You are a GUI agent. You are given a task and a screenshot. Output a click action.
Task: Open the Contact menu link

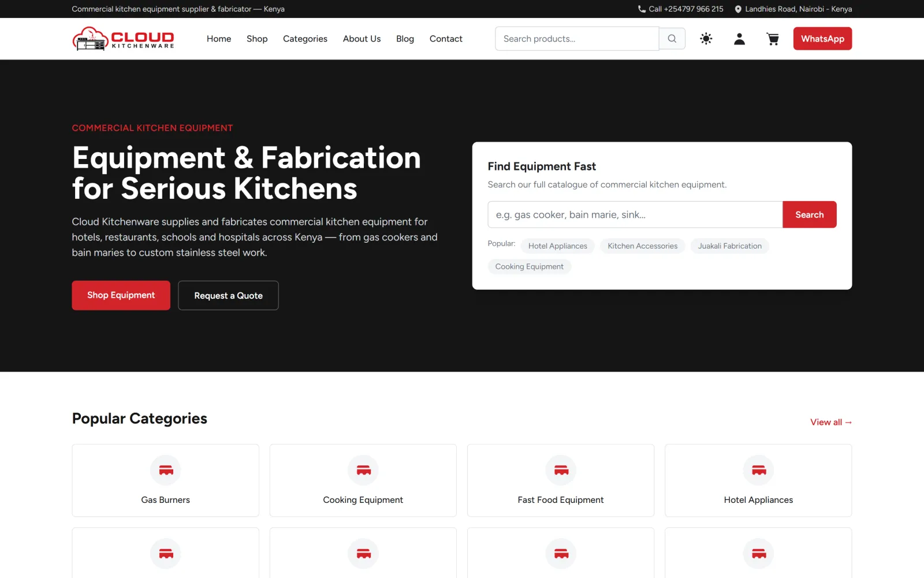coord(446,39)
